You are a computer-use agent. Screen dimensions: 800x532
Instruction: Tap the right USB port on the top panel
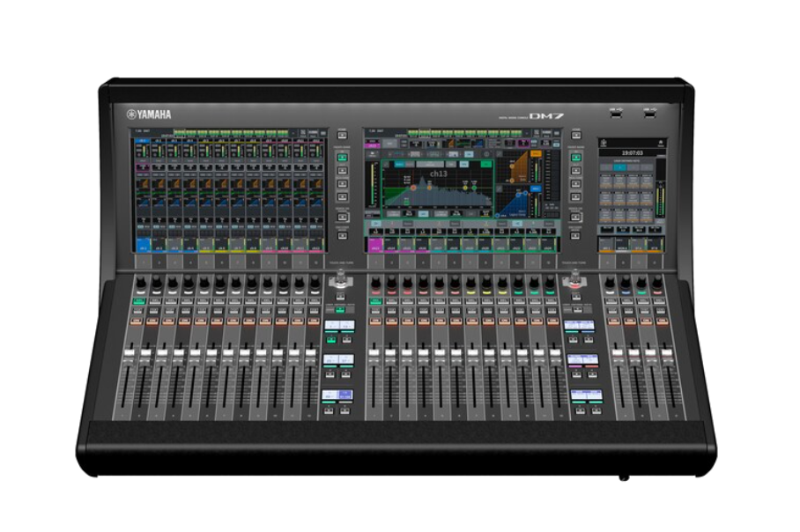pos(649,114)
